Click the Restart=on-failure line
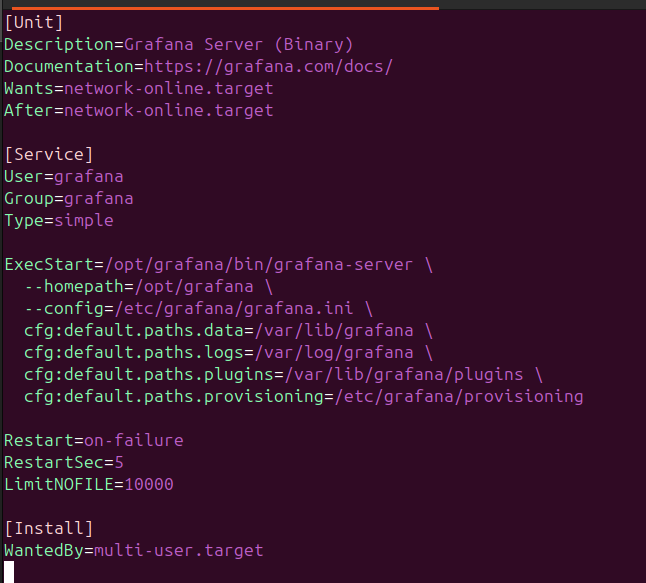The height and width of the screenshot is (583, 646). click(x=94, y=440)
